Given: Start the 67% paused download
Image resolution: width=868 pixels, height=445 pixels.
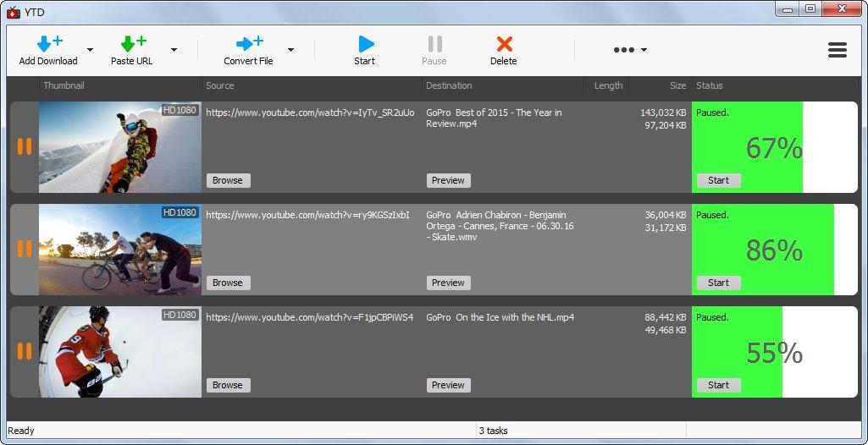Looking at the screenshot, I should [719, 180].
